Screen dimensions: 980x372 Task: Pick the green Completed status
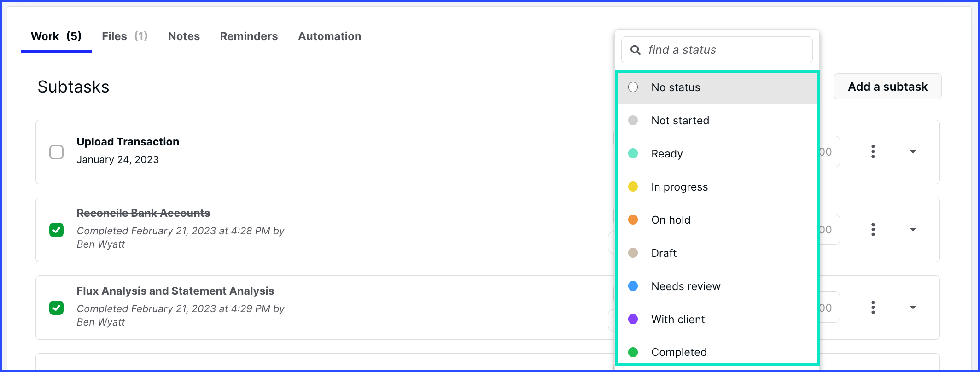coord(678,352)
